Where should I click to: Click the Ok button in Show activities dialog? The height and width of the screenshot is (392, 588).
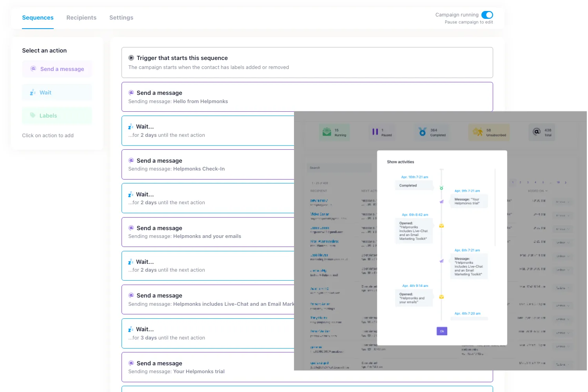(442, 331)
